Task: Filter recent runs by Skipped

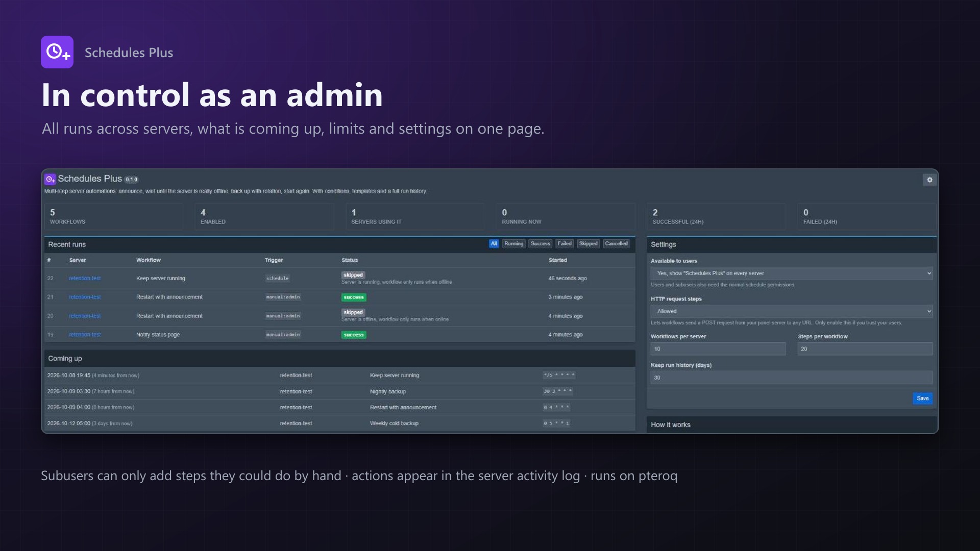Action: coord(588,244)
